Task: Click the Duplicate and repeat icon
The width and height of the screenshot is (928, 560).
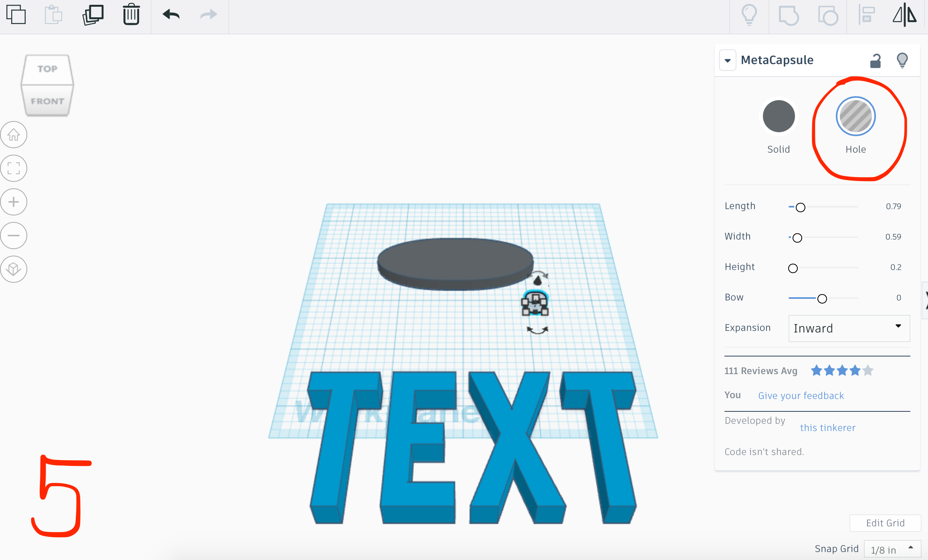Action: 93,15
